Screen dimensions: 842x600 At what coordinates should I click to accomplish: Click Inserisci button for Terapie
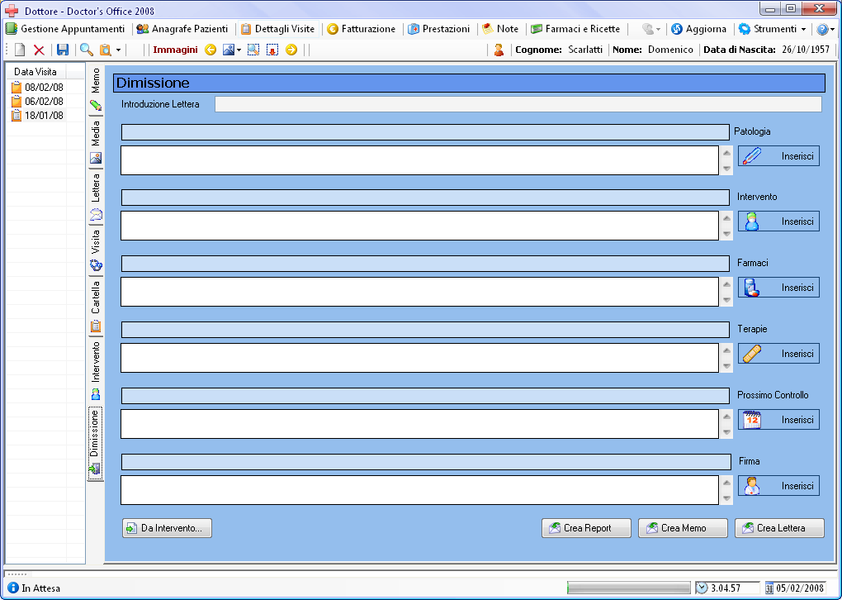coord(779,353)
